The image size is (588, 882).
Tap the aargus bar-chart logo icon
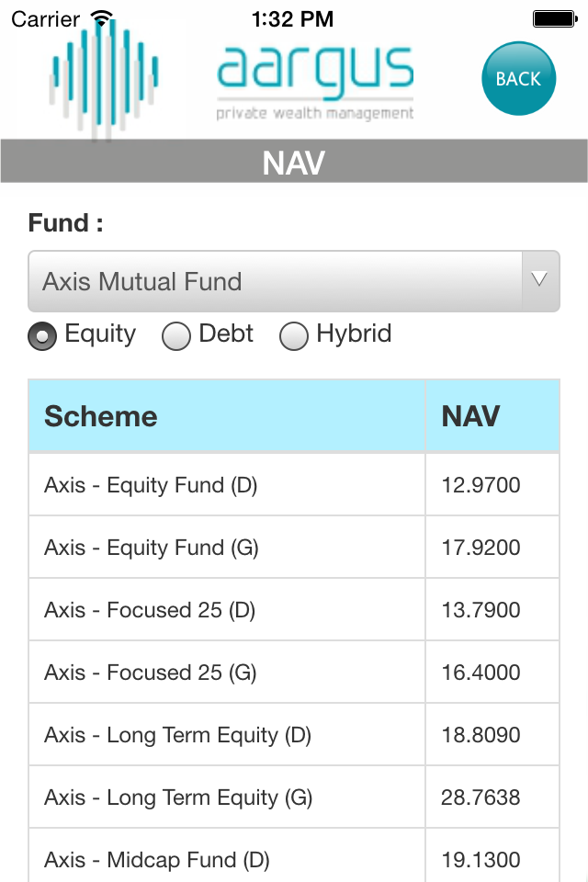click(x=105, y=79)
